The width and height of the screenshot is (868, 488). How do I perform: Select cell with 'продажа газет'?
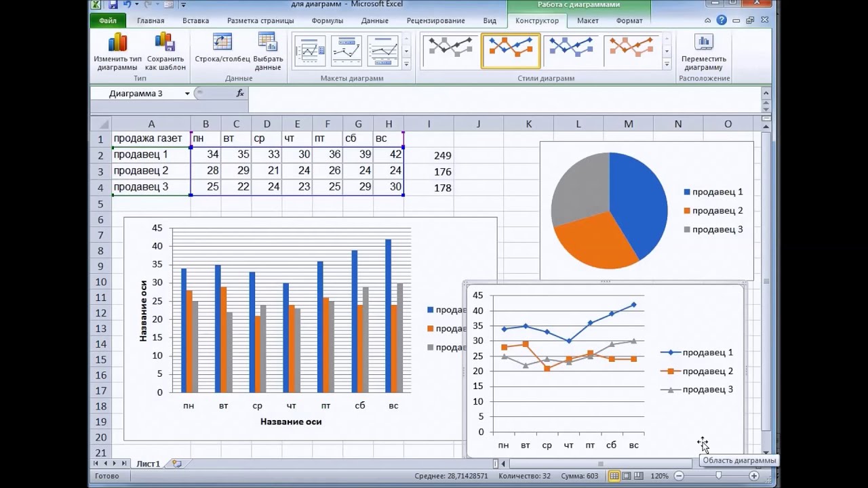(151, 138)
